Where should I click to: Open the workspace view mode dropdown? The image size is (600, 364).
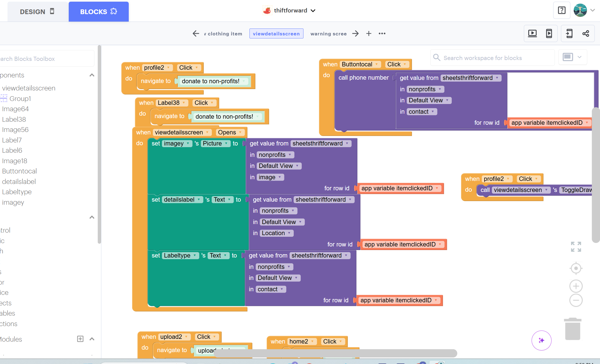click(x=573, y=57)
